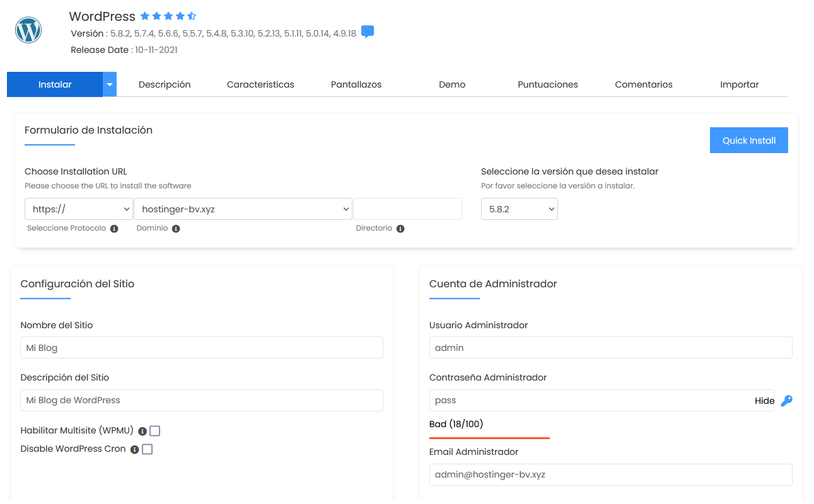
Task: Enable the Habilitar Multisite (WPMU) checkbox
Action: click(x=154, y=431)
